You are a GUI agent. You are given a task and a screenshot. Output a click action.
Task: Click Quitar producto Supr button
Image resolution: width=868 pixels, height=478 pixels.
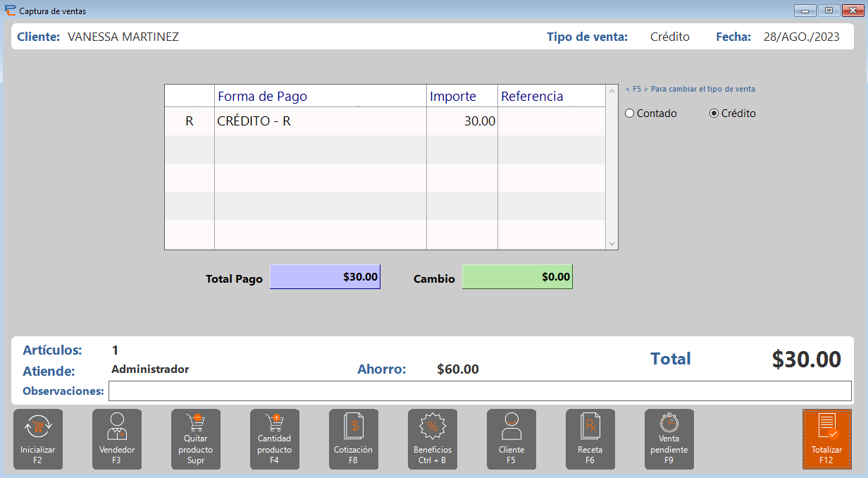point(196,439)
